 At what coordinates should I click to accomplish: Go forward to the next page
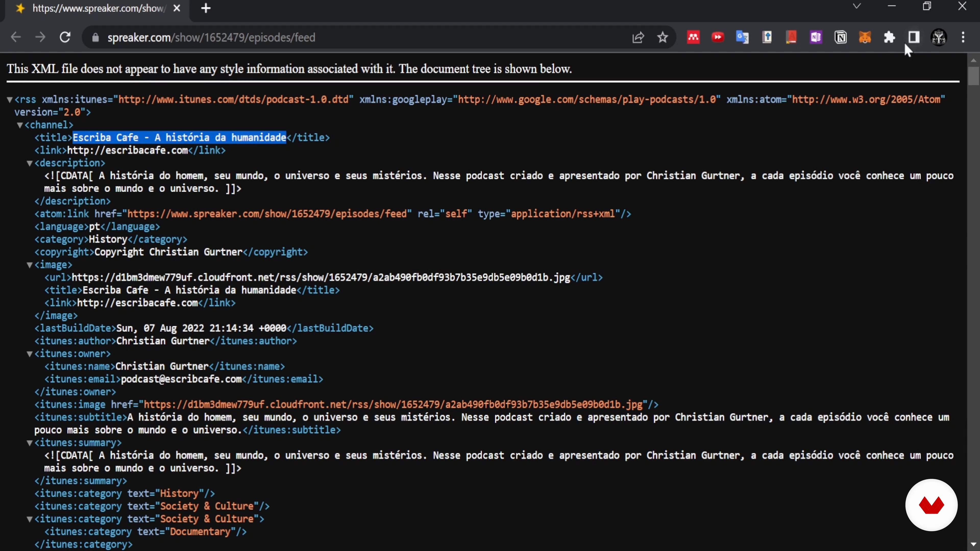point(40,37)
